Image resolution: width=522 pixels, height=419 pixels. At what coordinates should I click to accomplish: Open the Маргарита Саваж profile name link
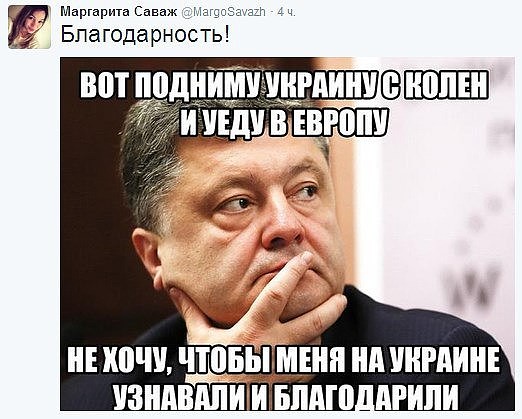click(x=119, y=12)
